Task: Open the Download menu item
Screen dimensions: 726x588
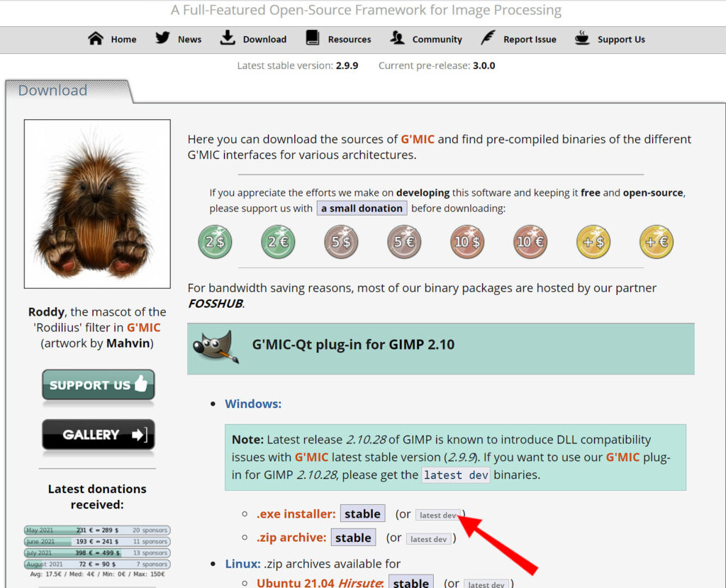Action: (x=264, y=40)
